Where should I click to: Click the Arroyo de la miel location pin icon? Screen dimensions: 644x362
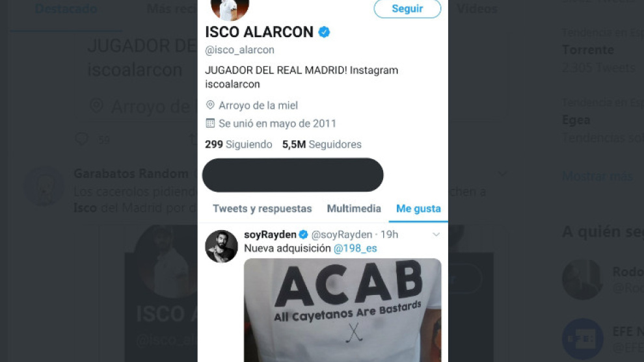tap(210, 105)
